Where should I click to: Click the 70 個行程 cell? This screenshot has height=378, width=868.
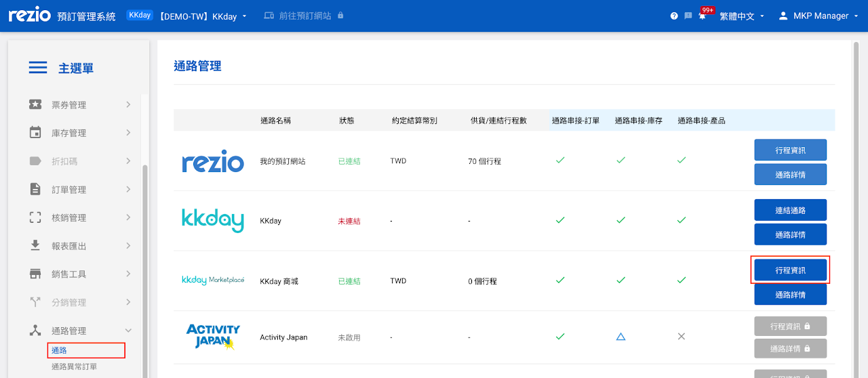tap(484, 161)
